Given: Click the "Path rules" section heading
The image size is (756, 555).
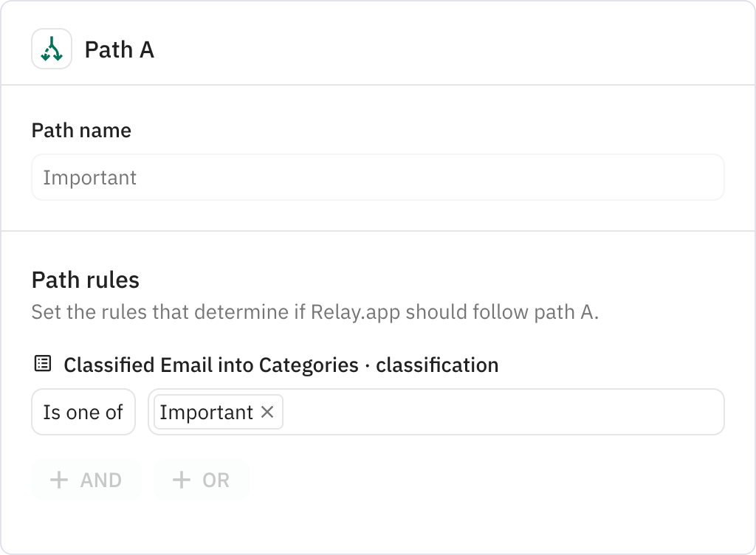Looking at the screenshot, I should click(85, 280).
